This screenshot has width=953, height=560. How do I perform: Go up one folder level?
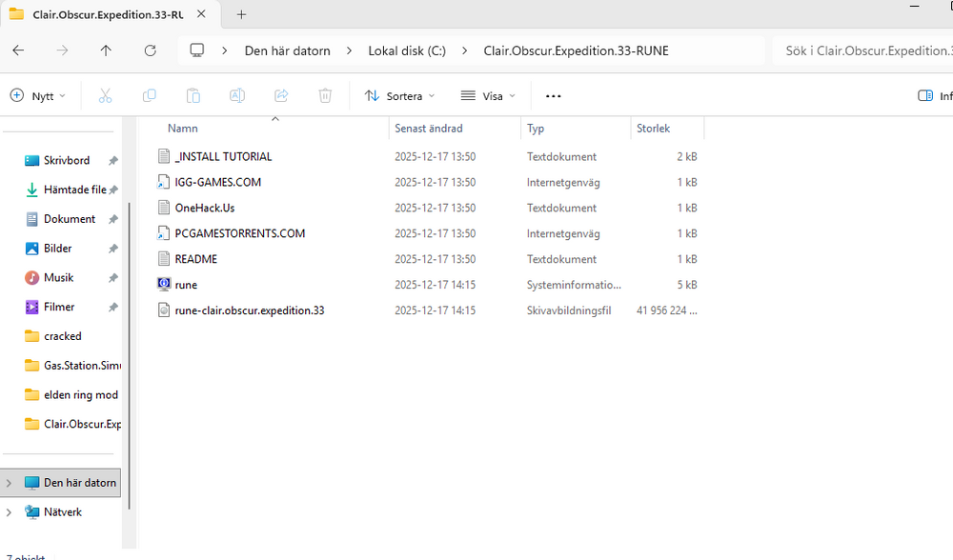106,50
